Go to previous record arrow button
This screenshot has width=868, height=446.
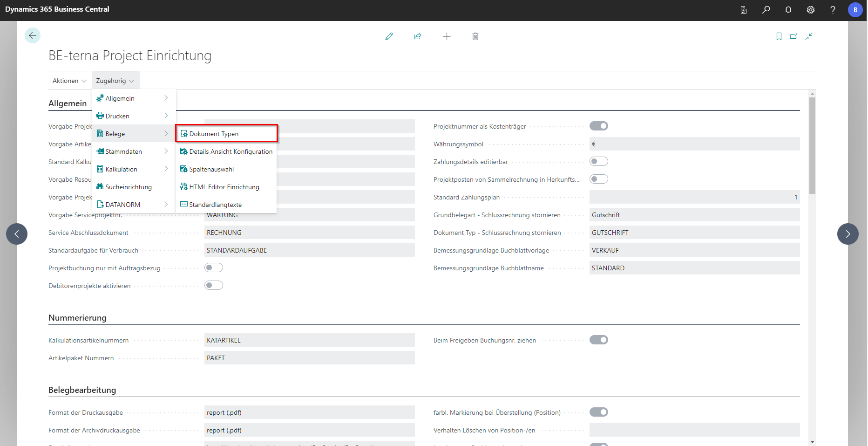(x=17, y=234)
